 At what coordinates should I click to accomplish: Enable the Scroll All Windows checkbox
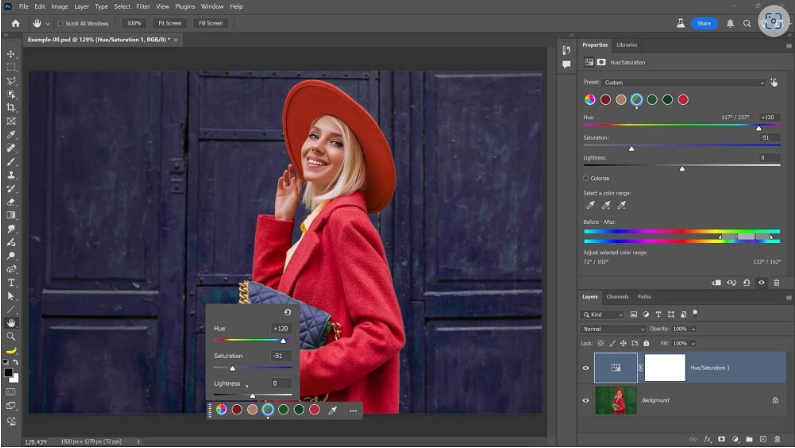click(x=60, y=23)
